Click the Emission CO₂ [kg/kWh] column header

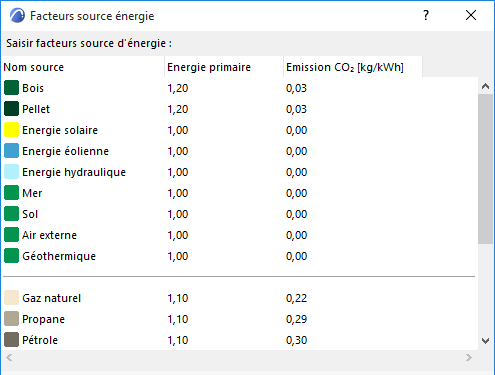pyautogui.click(x=353, y=67)
